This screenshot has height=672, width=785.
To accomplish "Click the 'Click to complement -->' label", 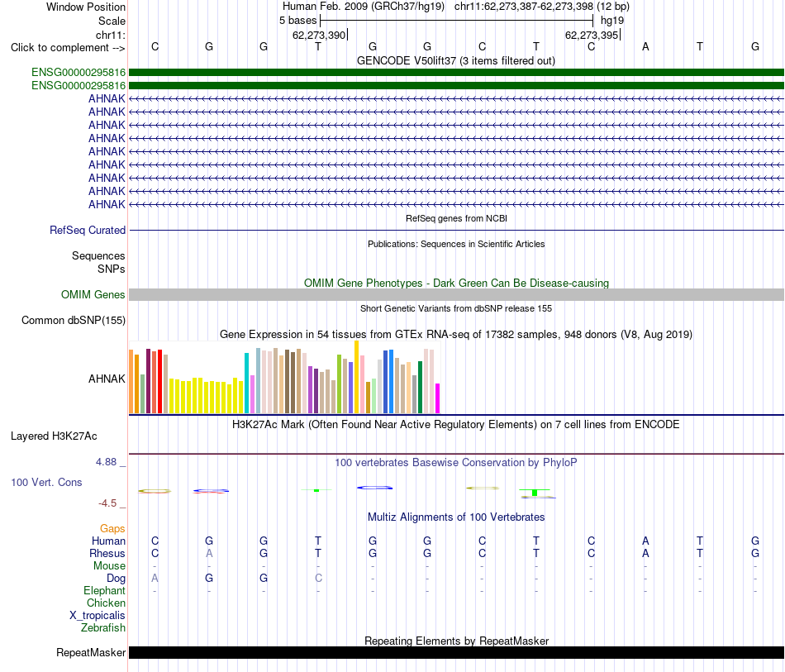I will 68,48.
